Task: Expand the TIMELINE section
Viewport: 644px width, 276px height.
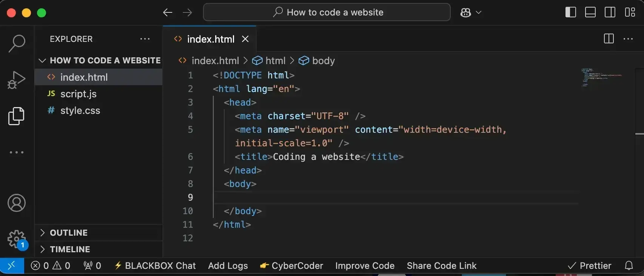Action: tap(70, 249)
